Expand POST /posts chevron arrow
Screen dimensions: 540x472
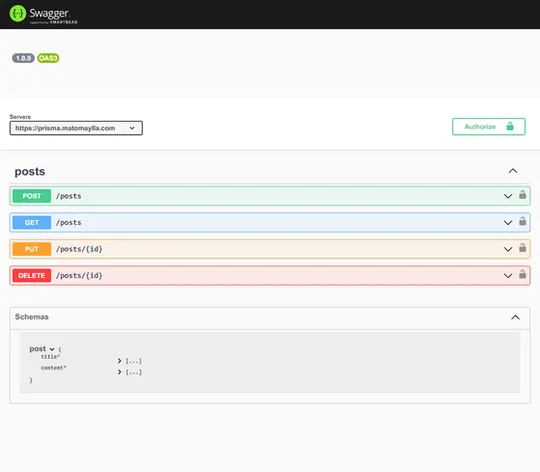point(508,196)
